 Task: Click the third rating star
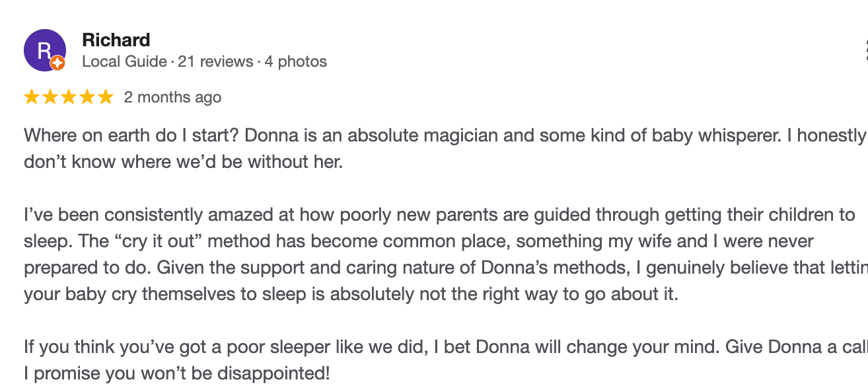pyautogui.click(x=69, y=98)
